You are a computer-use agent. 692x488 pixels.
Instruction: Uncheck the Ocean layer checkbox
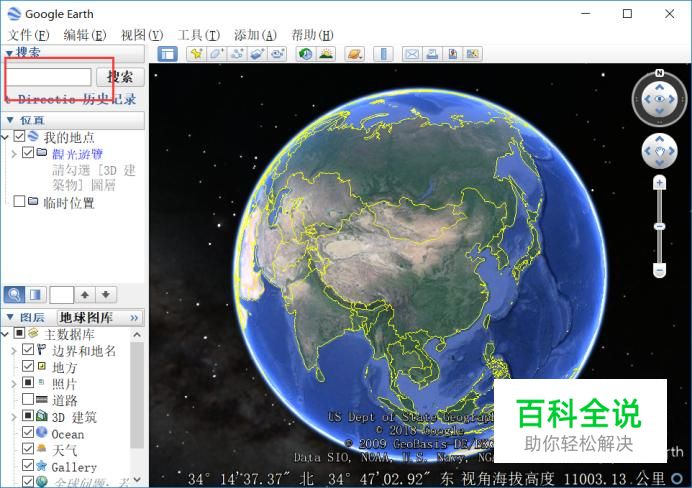click(28, 432)
